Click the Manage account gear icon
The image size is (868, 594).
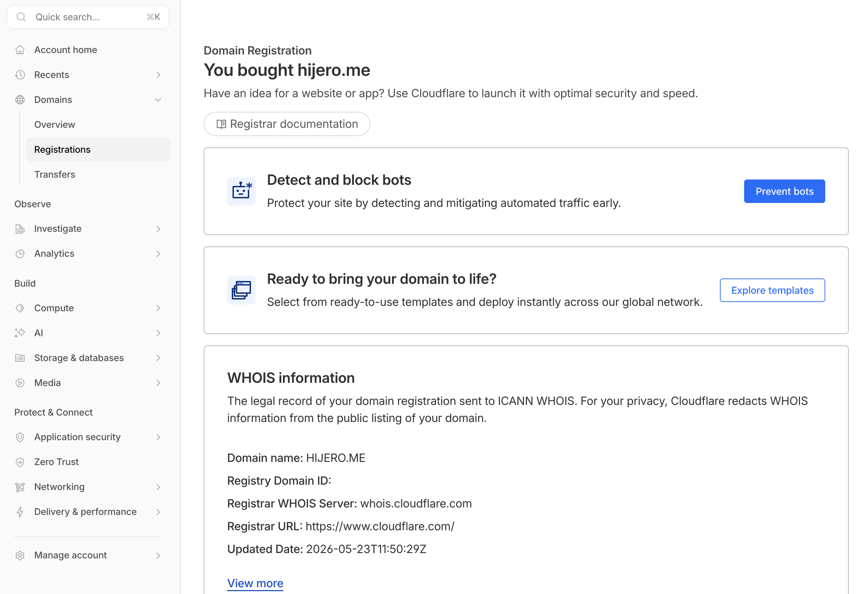click(x=20, y=556)
